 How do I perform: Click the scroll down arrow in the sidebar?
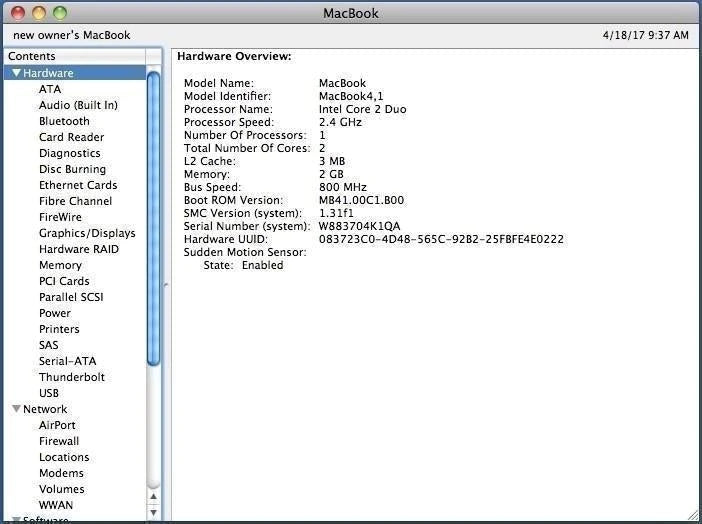pyautogui.click(x=154, y=512)
